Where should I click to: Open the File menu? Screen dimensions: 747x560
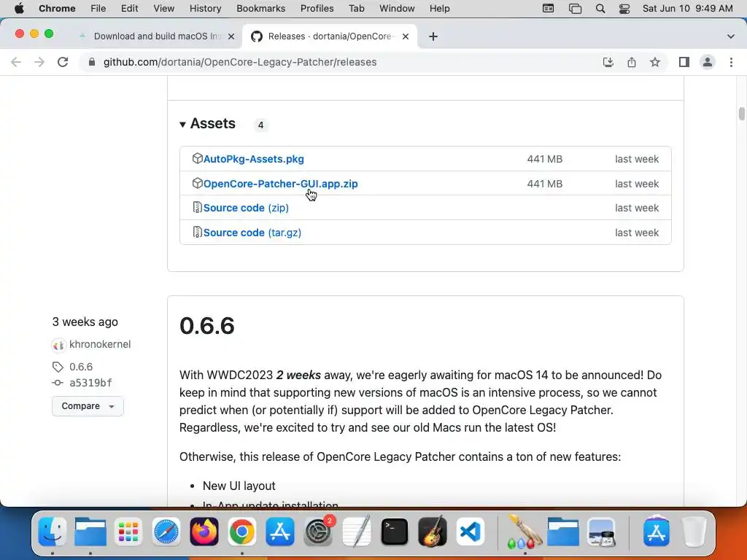(98, 9)
